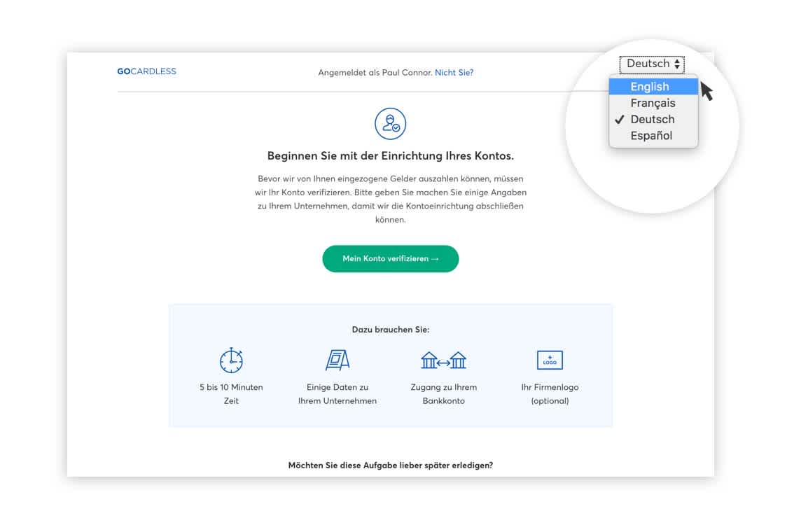Click heading 'Beginnen Sie mit der Einrichtung Ihres Kontos.'
794x532 pixels.
tap(391, 156)
